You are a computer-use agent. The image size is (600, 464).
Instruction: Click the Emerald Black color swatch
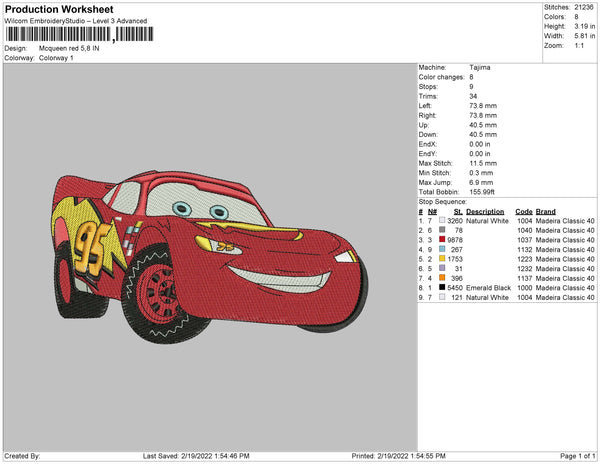pos(442,287)
